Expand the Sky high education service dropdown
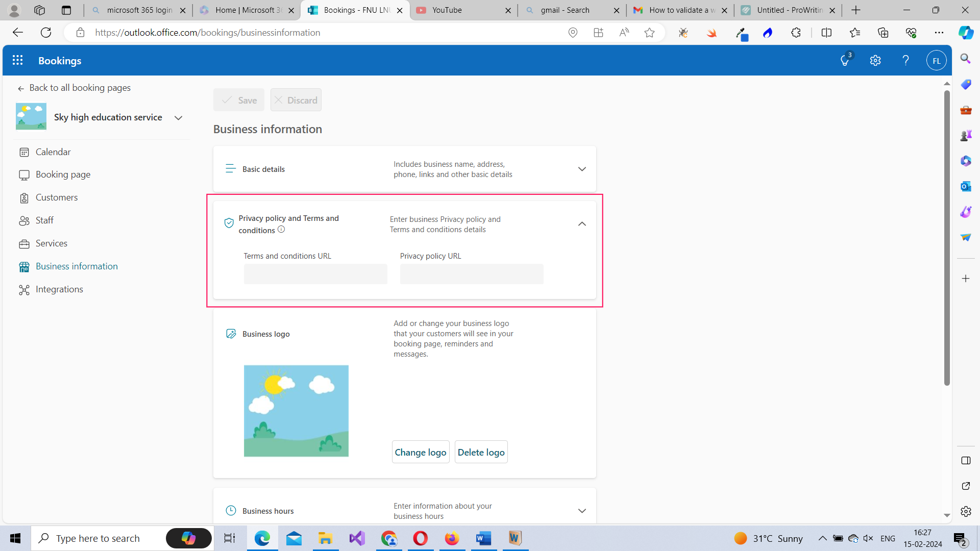 178,117
